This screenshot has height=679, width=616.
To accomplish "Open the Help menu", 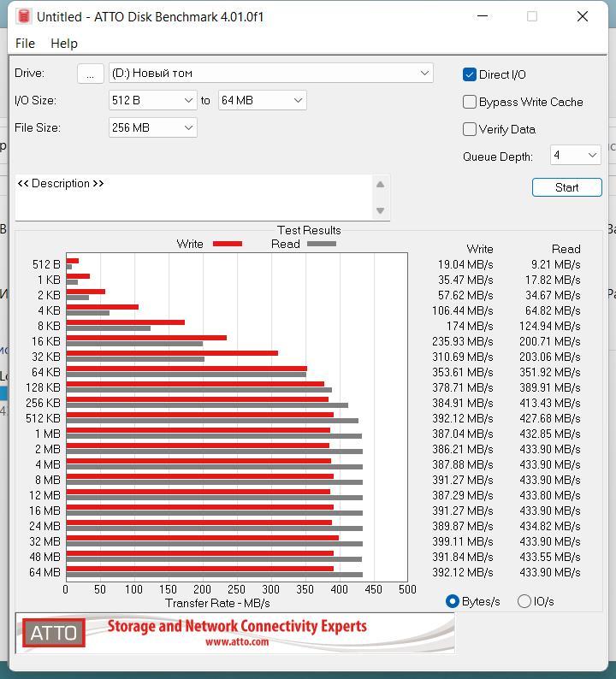I will [64, 44].
